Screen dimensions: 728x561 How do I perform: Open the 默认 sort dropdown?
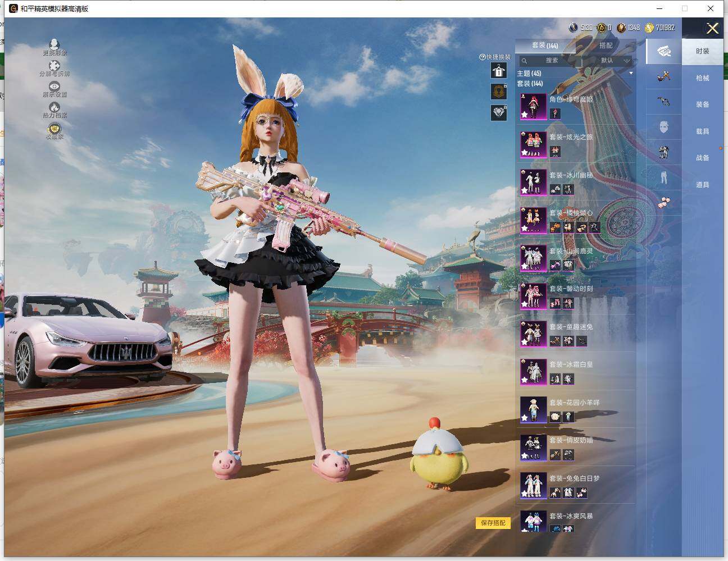[x=613, y=61]
